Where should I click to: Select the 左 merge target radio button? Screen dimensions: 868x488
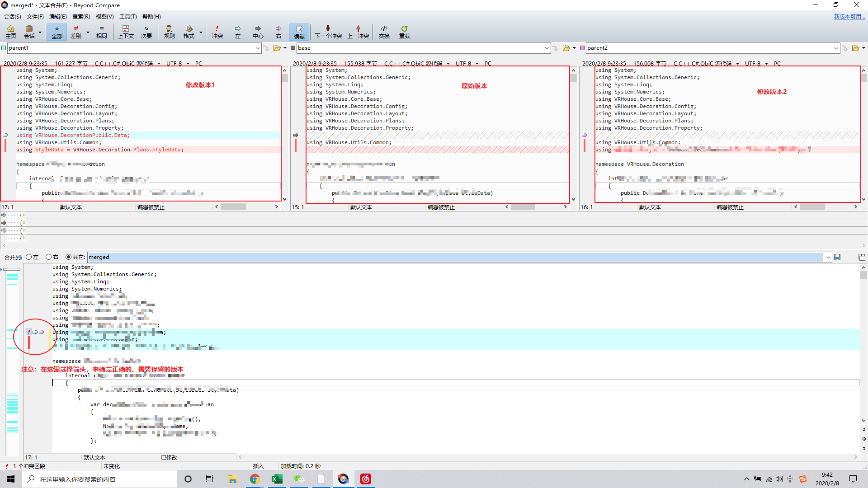point(29,257)
